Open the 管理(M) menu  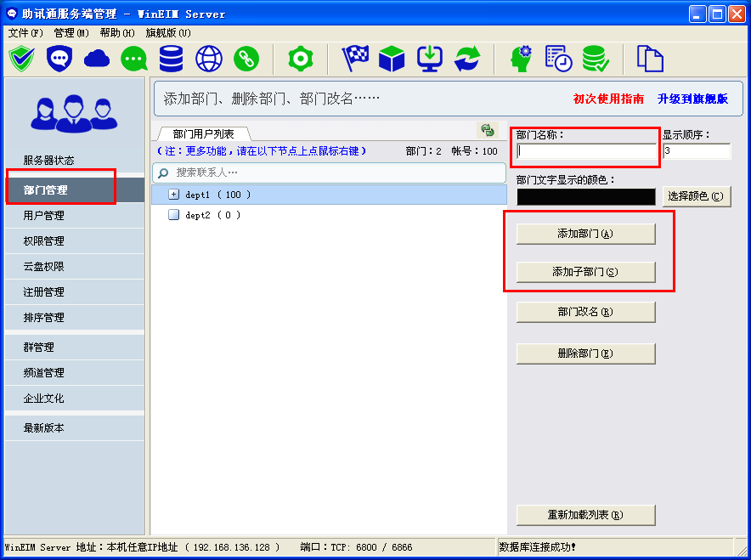pyautogui.click(x=71, y=31)
